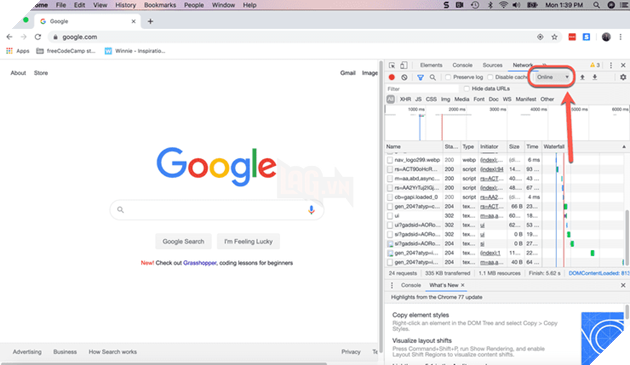Close the What's New drawer tab
Screen dimensions: 630x365
(462, 285)
